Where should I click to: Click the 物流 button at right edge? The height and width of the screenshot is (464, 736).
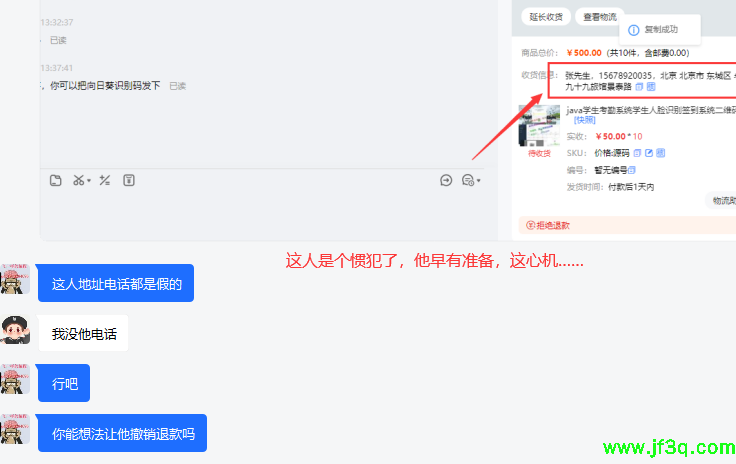(x=722, y=201)
